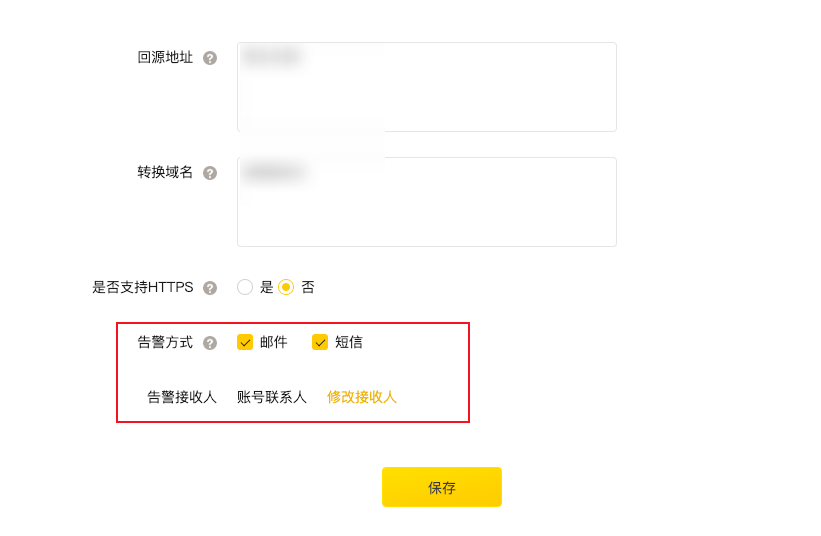Show help tooltip for 是否支持HTTPS
This screenshot has width=821, height=536.
point(210,288)
